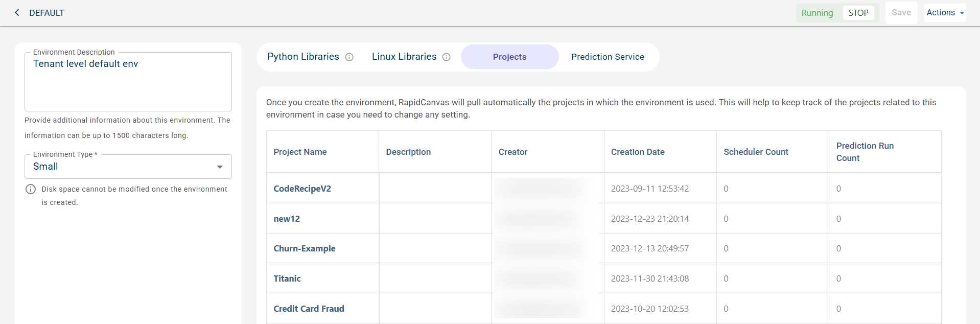Open the Churn-Example project

pos(305,248)
